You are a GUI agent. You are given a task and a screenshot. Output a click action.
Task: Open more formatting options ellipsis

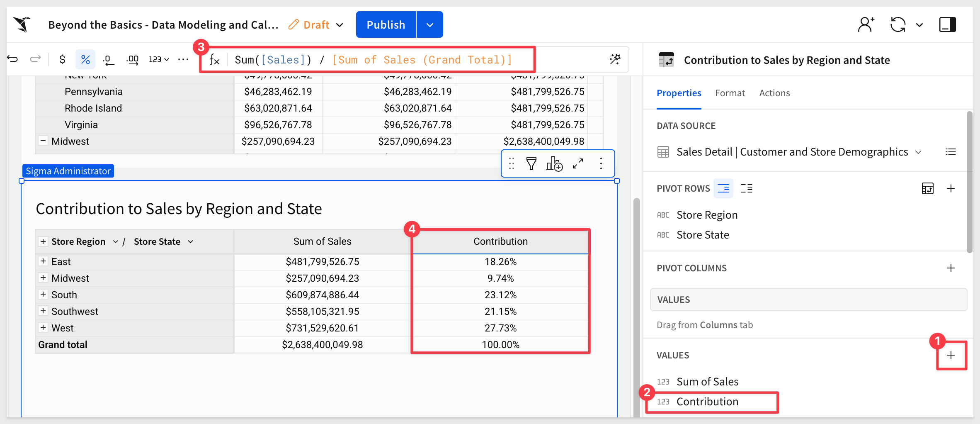coord(183,59)
